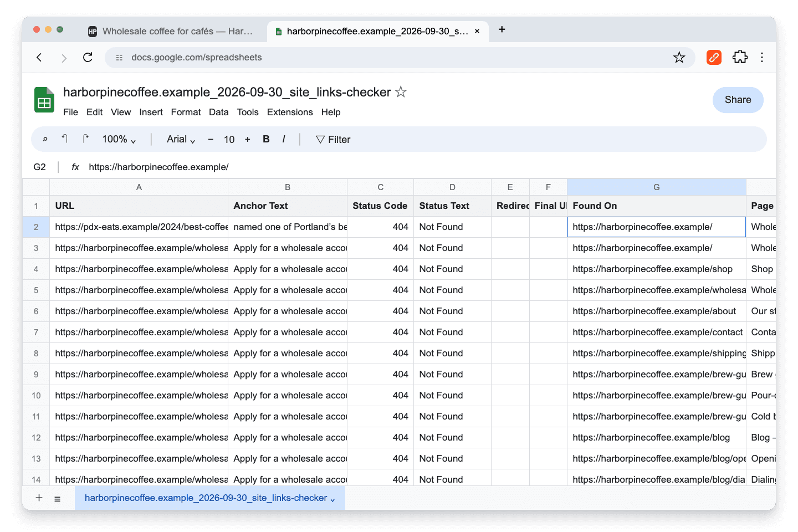Image resolution: width=798 pixels, height=532 pixels.
Task: Open the Format menu
Action: [x=186, y=112]
